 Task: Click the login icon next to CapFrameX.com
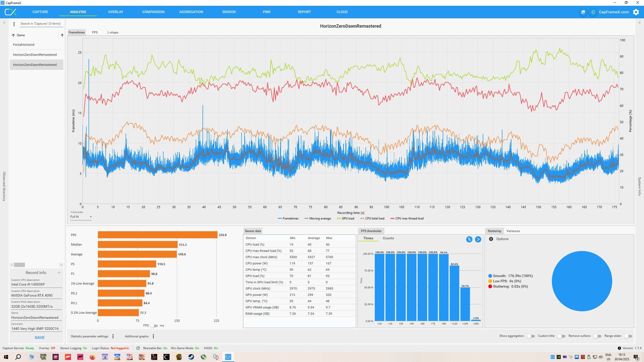click(593, 12)
